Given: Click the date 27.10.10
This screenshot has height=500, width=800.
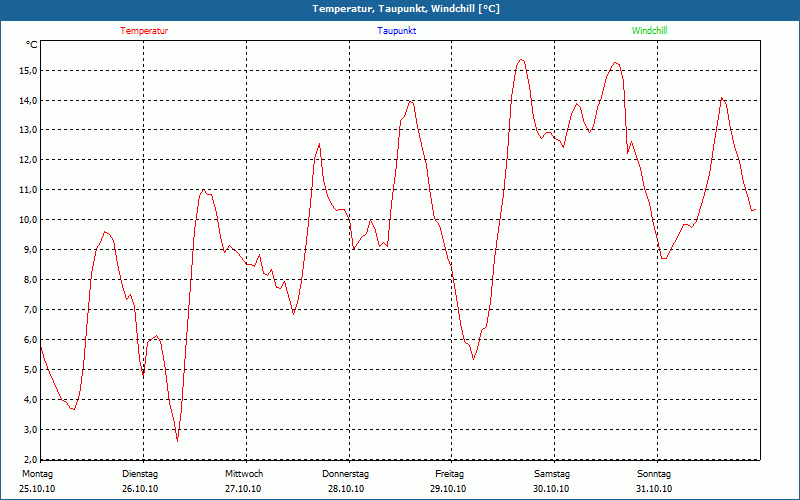Looking at the screenshot, I should (x=243, y=489).
